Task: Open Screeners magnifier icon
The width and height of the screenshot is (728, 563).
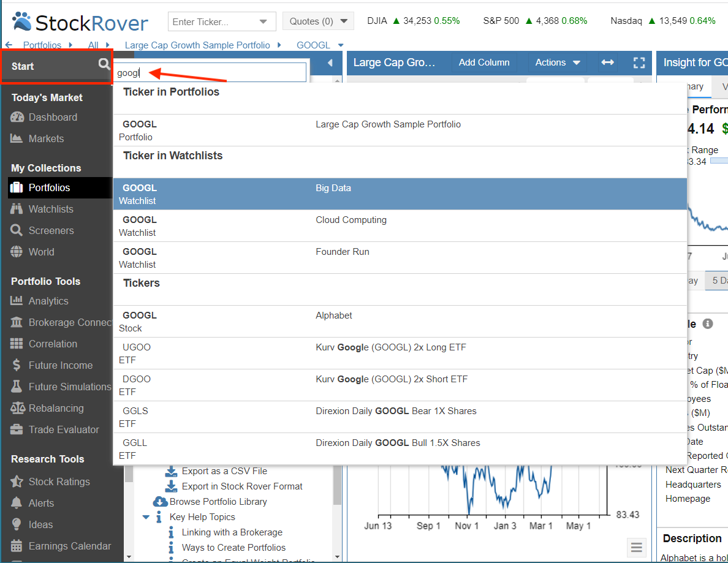Action: (x=17, y=230)
